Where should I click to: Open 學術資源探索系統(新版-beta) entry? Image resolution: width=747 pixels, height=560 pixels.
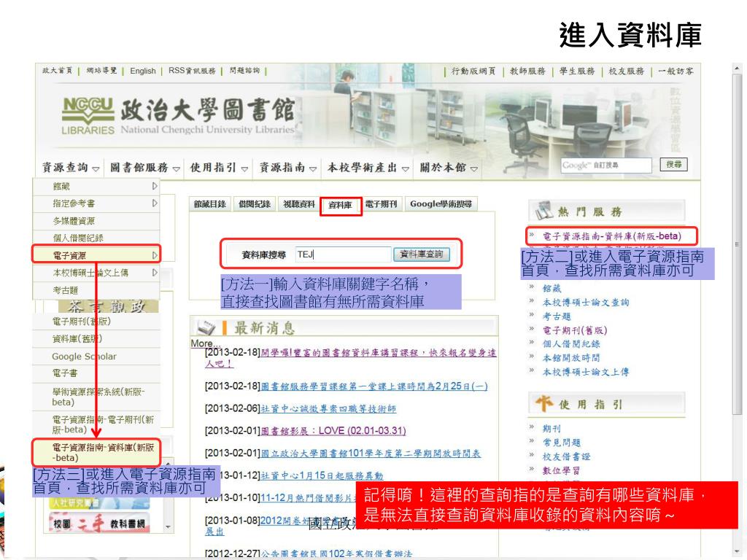pos(96,397)
